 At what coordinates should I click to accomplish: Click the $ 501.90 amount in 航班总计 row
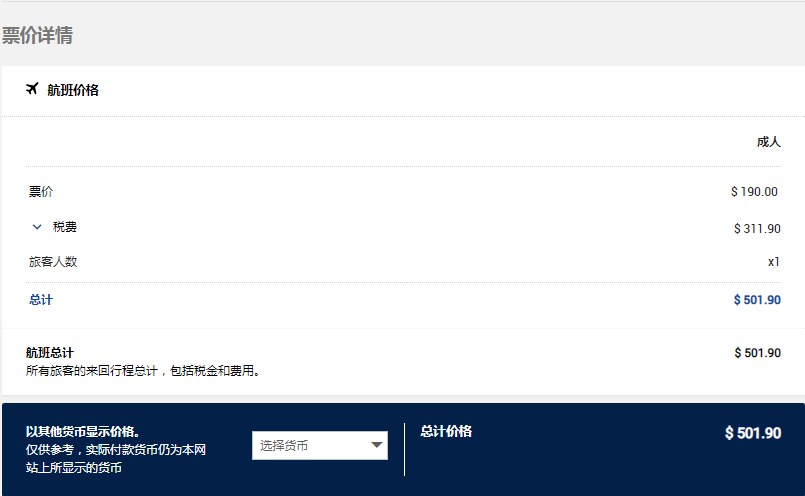757,353
